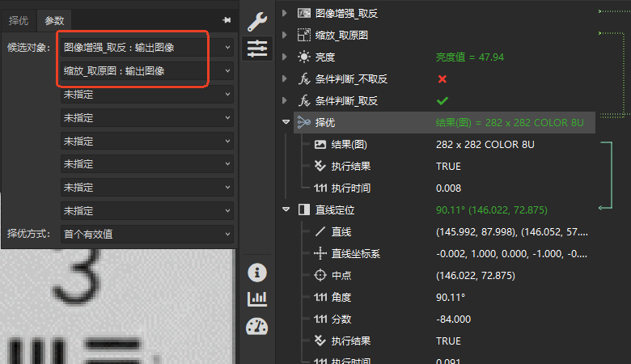Click the 直线定位 tool icon
This screenshot has height=364, width=631.
coord(304,210)
